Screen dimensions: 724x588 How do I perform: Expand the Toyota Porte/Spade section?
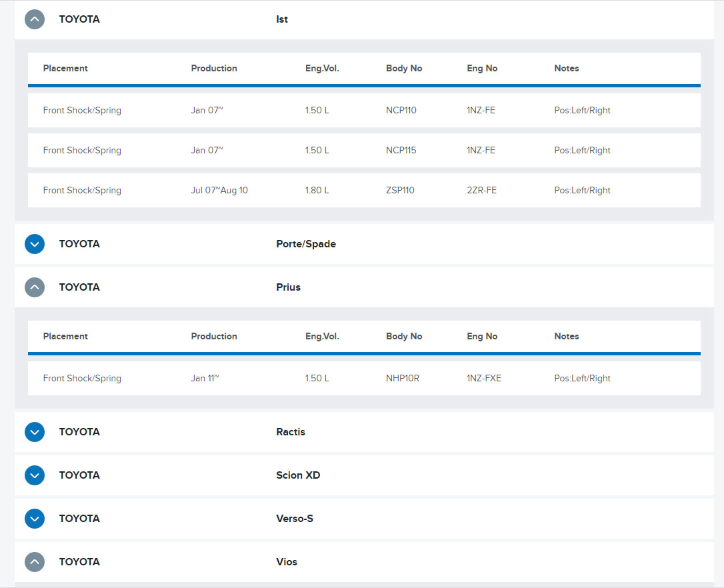(35, 244)
